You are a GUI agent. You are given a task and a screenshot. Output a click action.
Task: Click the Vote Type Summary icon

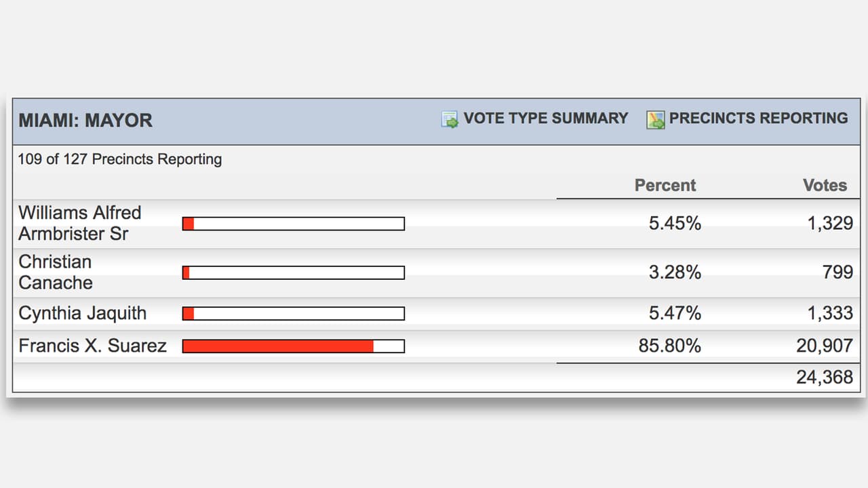click(450, 120)
